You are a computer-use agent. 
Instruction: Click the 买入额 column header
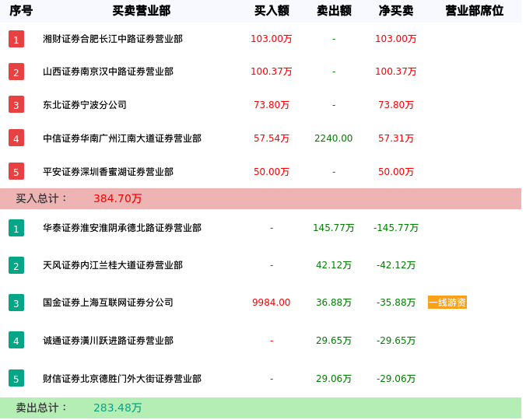point(272,11)
